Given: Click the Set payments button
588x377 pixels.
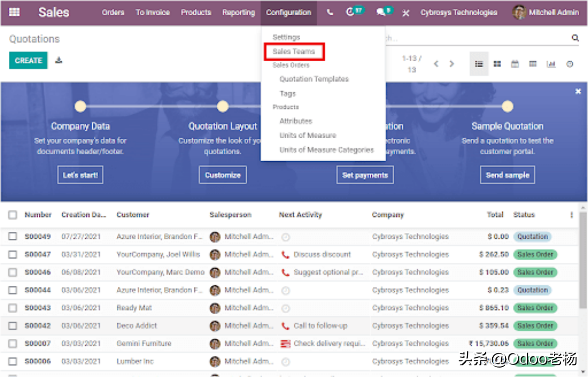Looking at the screenshot, I should [365, 175].
